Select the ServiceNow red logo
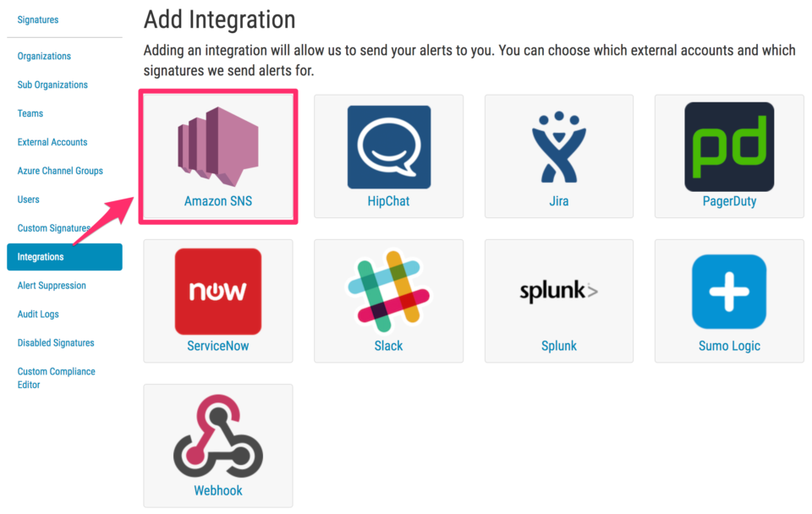Screen dimensions: 812x514 (x=218, y=292)
